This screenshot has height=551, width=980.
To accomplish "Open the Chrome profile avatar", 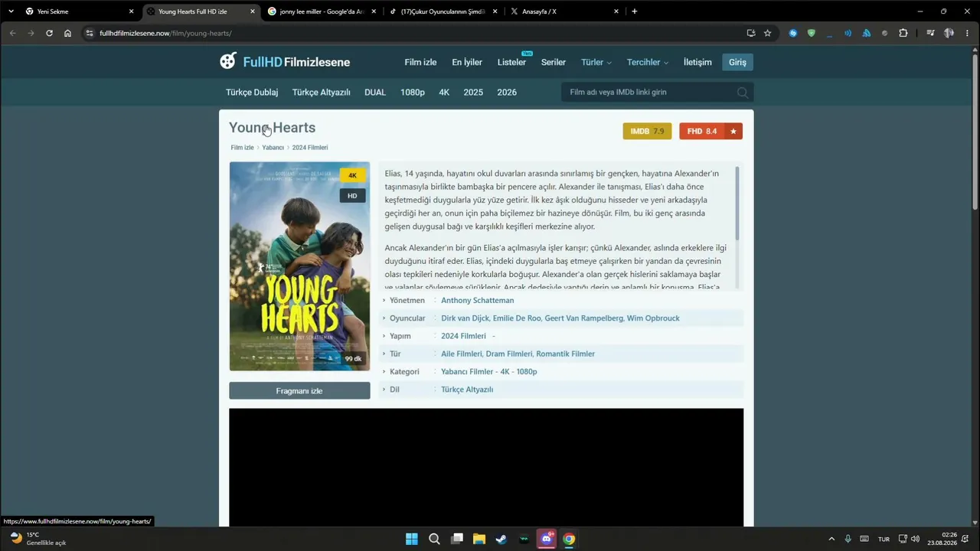I will coord(949,33).
